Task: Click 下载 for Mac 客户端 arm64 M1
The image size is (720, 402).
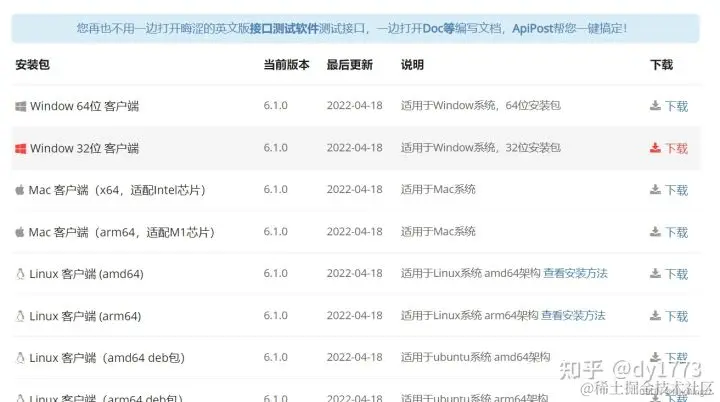Action: [676, 232]
